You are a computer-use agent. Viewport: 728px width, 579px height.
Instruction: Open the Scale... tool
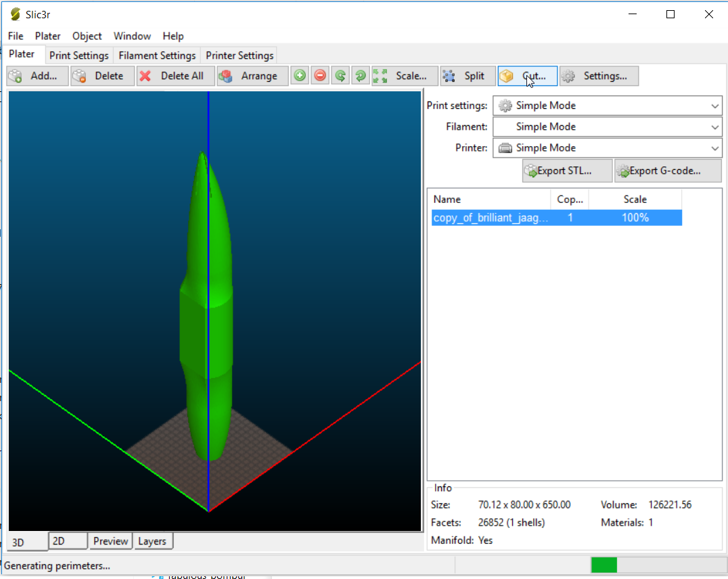click(x=405, y=76)
